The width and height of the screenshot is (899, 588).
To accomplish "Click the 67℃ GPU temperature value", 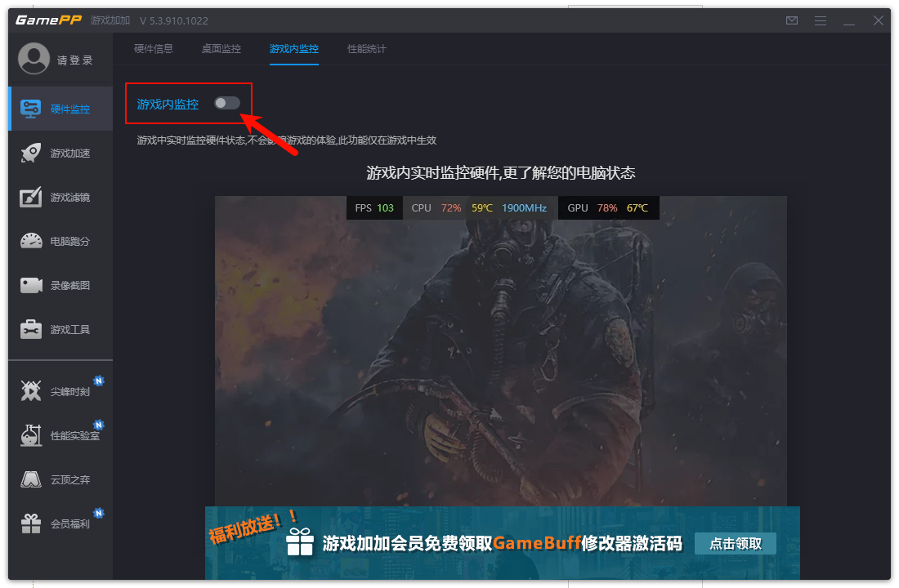I will [637, 208].
